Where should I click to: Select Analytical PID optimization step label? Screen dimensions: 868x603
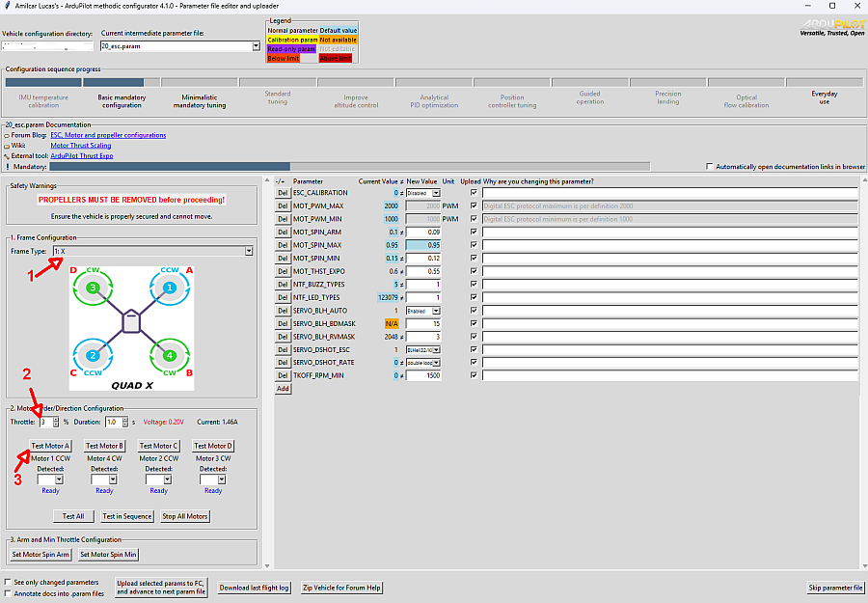tap(434, 101)
